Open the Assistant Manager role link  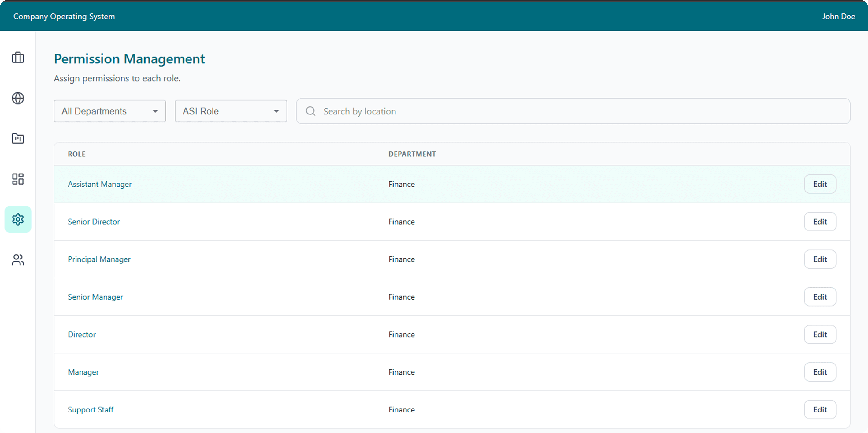pyautogui.click(x=100, y=184)
